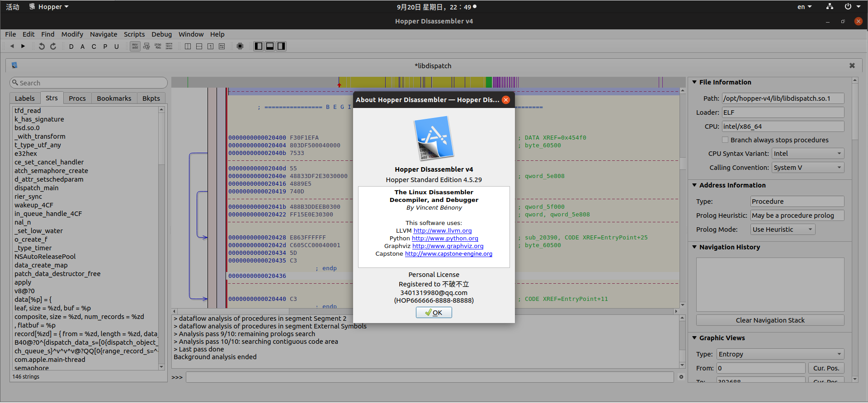The width and height of the screenshot is (868, 403).
Task: Open the power system menu
Action: (x=852, y=7)
